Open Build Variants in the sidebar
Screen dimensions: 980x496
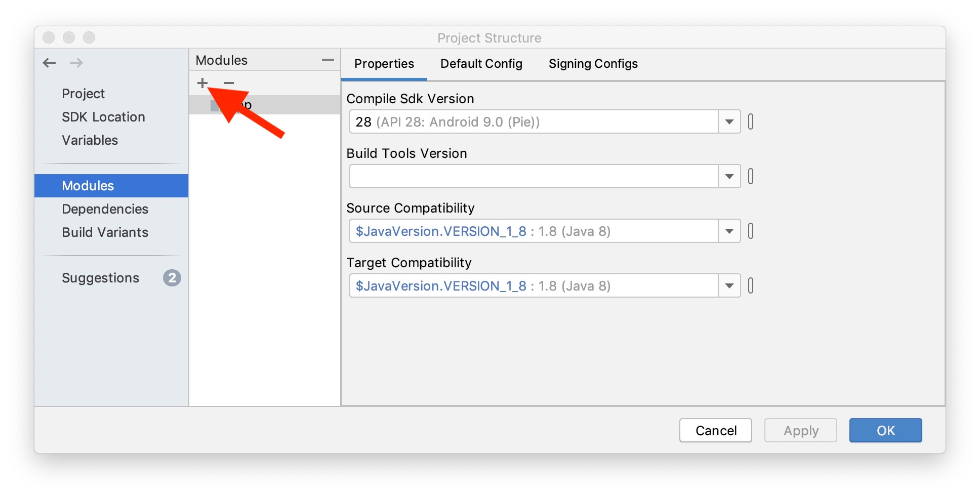tap(105, 232)
